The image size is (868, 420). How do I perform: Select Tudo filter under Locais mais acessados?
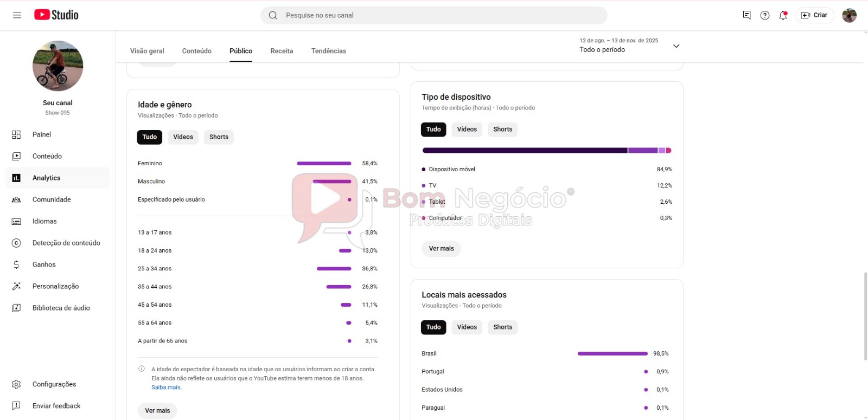tap(433, 327)
